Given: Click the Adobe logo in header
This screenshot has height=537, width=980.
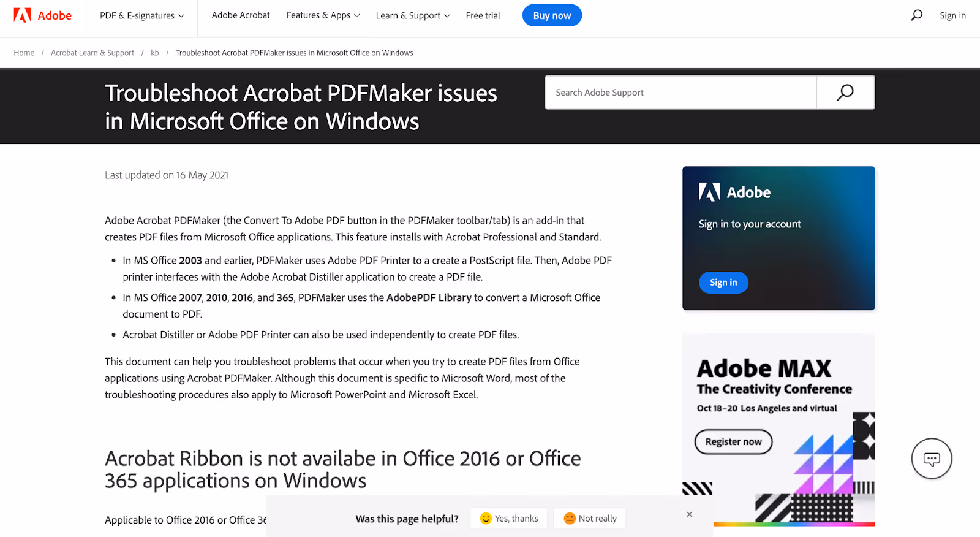Looking at the screenshot, I should (43, 15).
